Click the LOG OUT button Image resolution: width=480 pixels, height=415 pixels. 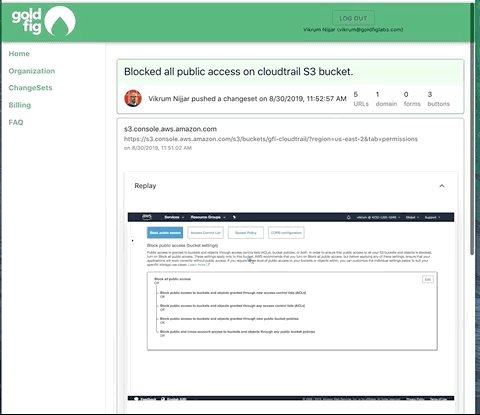[353, 18]
